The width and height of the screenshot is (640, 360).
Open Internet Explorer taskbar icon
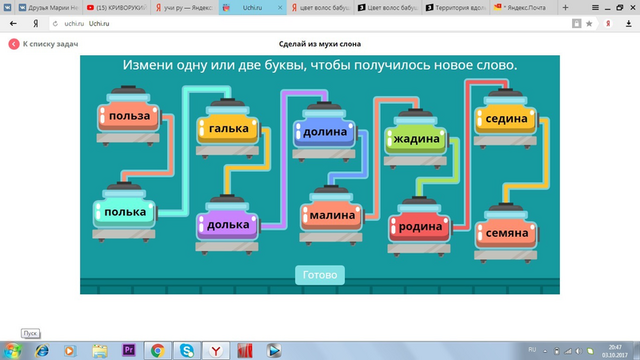pos(42,350)
